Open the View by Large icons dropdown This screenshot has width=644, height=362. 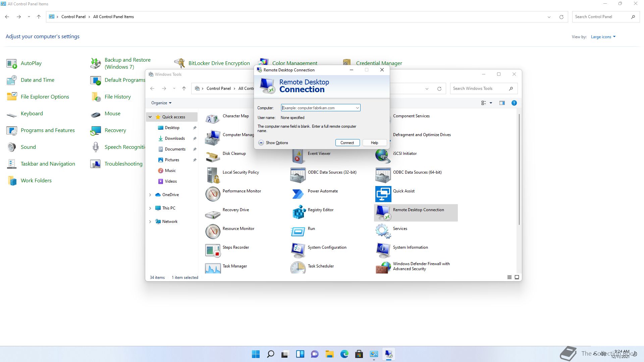pyautogui.click(x=603, y=37)
